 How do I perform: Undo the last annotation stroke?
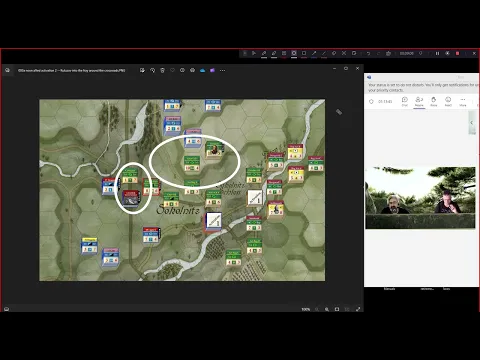click(368, 53)
